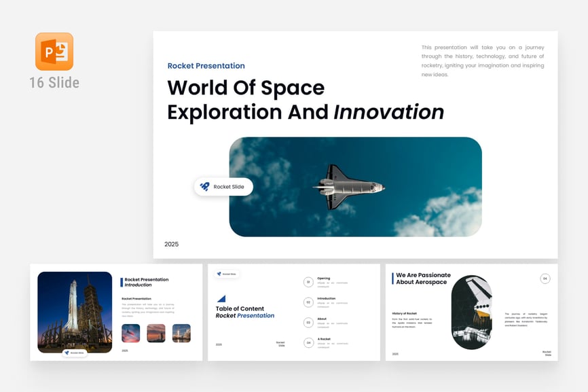The height and width of the screenshot is (392, 588).
Task: Select the 03 circle next to About
Action: coord(308,322)
